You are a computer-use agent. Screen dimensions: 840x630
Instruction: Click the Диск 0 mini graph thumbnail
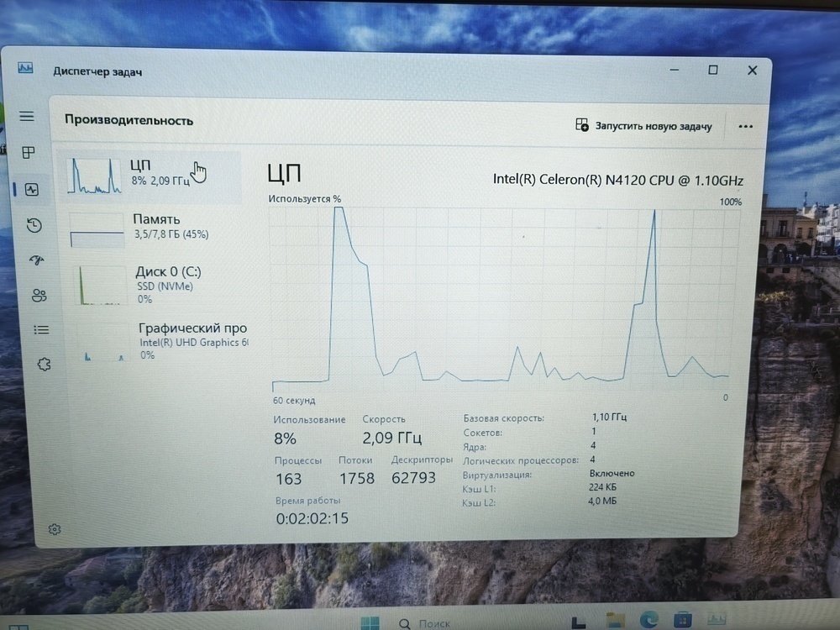pyautogui.click(x=100, y=286)
